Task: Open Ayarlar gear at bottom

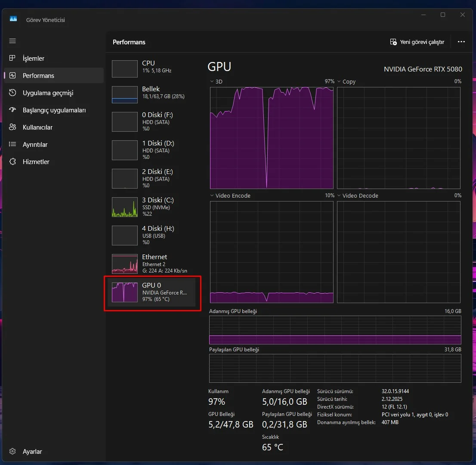Action: [x=12, y=452]
